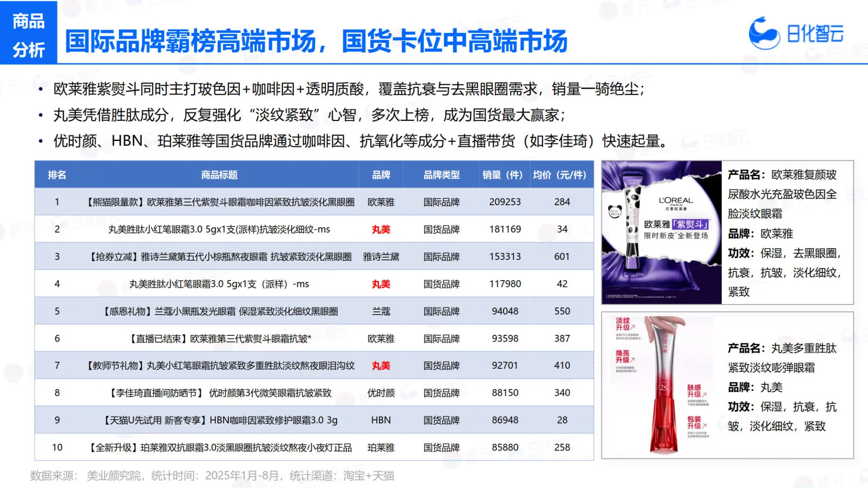Click the 均价（元/件）header to sort
The image size is (868, 488).
coord(561,175)
